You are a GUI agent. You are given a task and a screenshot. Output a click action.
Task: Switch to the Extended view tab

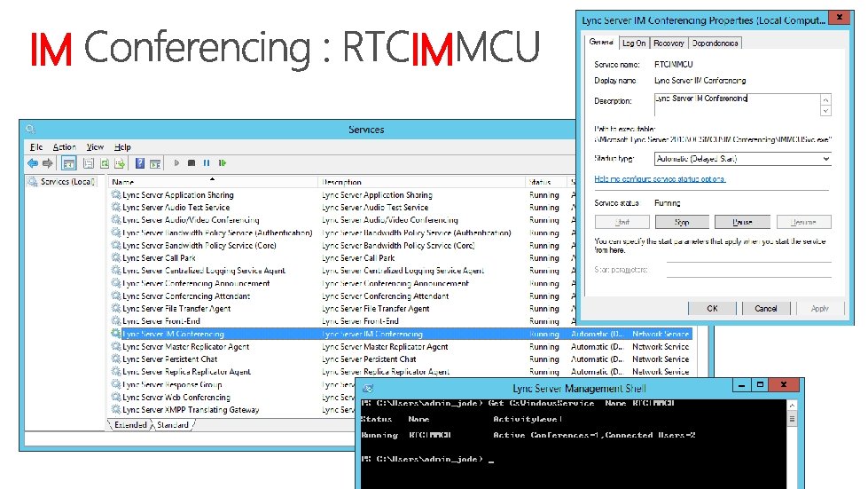point(130,425)
